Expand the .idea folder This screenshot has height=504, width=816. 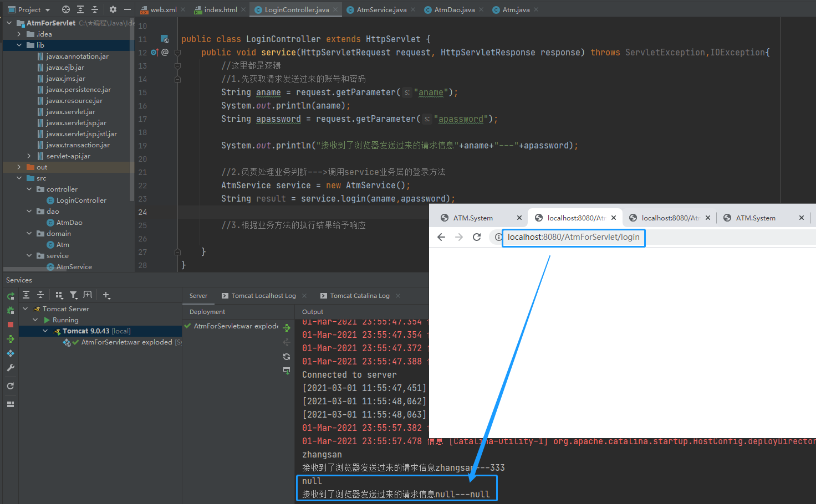[19, 34]
